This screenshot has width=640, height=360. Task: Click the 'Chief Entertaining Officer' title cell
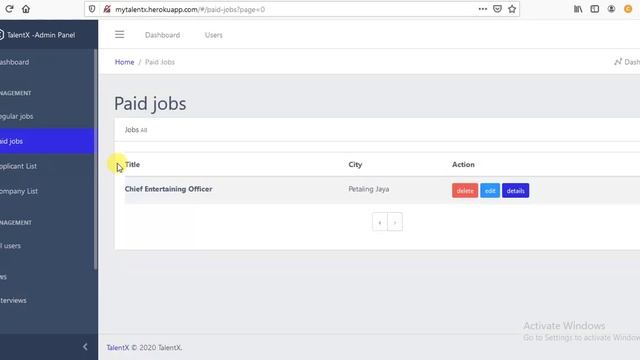pos(169,189)
